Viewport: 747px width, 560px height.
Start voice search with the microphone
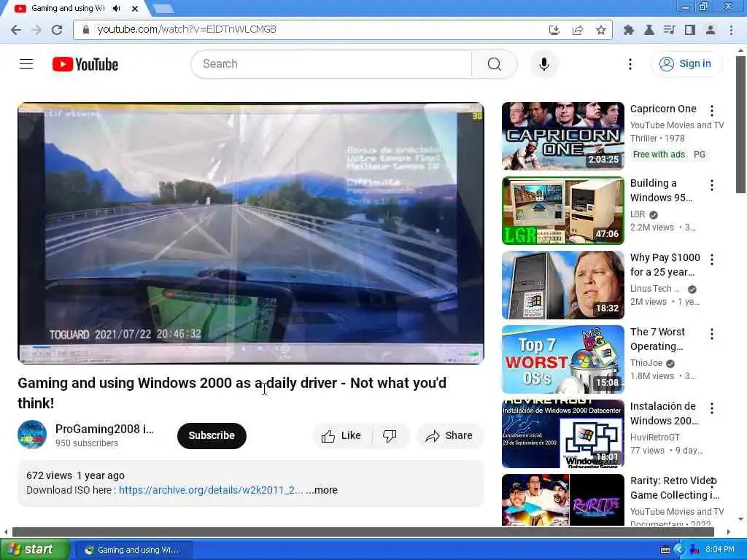tap(543, 64)
